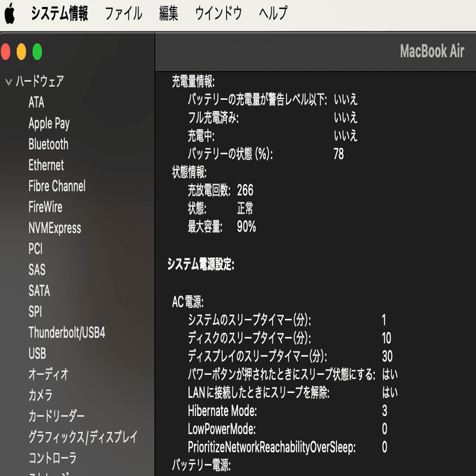Image resolution: width=476 pixels, height=476 pixels.
Task: Click the 充電中 row
Action: point(273,135)
